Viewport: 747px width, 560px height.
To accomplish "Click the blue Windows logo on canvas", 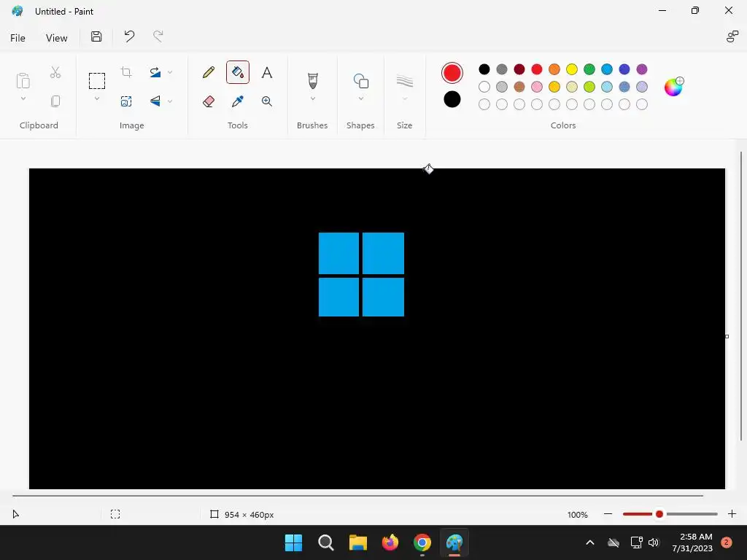I will (361, 274).
